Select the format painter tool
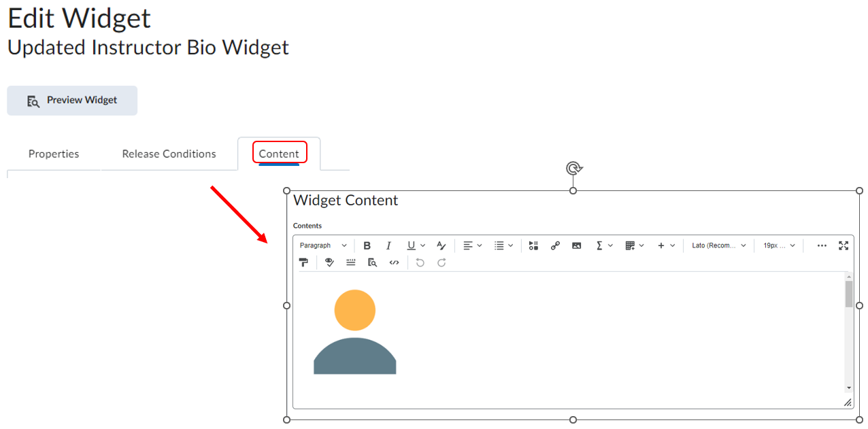The width and height of the screenshot is (868, 429). 303,262
